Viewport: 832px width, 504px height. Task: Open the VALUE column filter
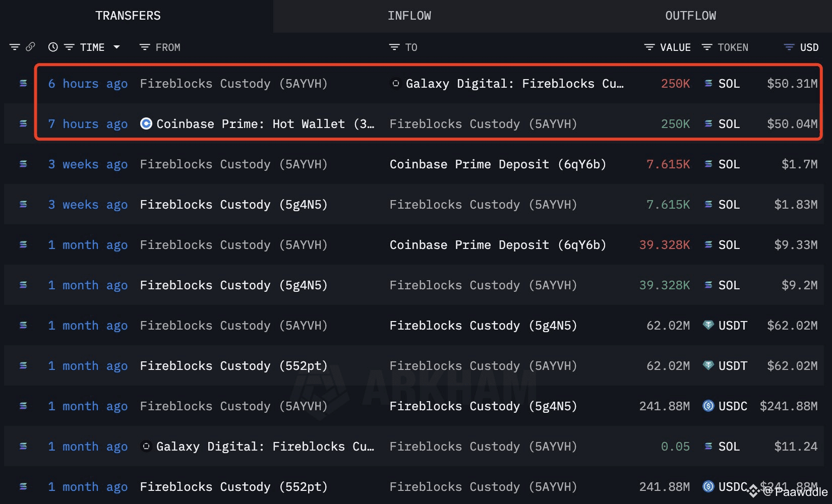pyautogui.click(x=649, y=47)
